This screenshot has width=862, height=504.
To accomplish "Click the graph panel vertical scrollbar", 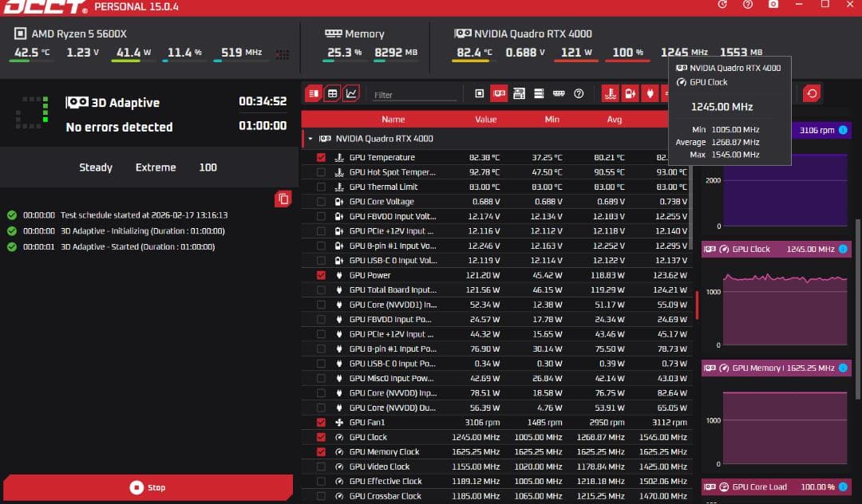I will point(857,309).
